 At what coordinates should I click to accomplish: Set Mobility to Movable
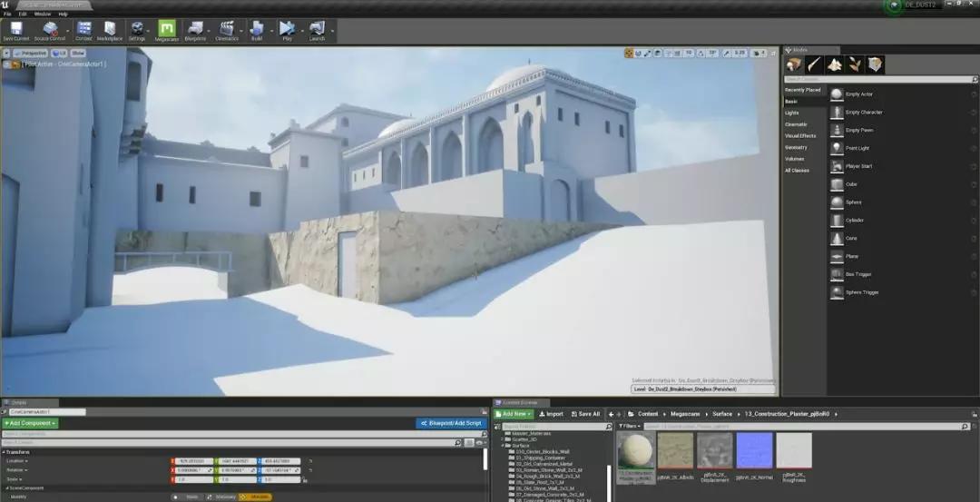(x=255, y=497)
